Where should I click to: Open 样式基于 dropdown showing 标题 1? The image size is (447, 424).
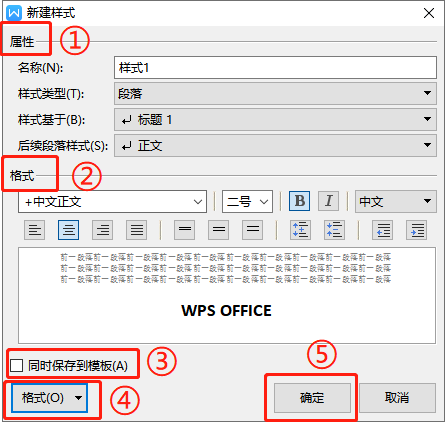click(275, 119)
